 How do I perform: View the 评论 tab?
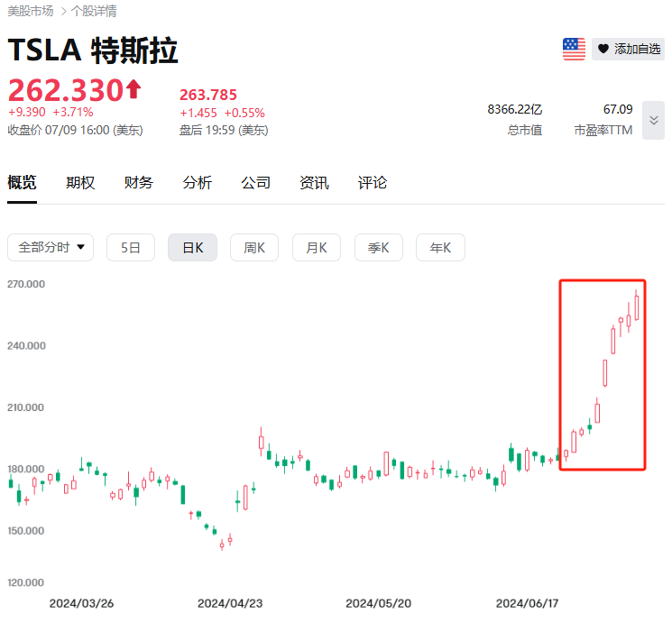[x=373, y=182]
